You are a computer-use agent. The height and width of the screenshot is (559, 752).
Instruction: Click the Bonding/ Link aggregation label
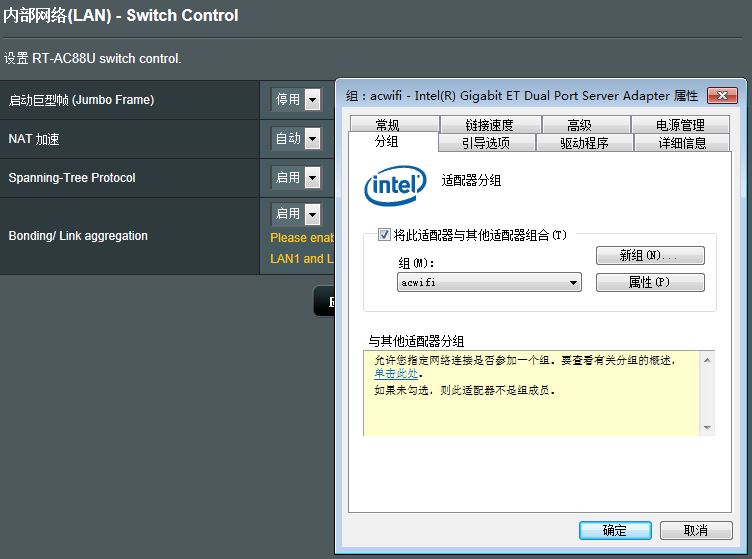[78, 236]
